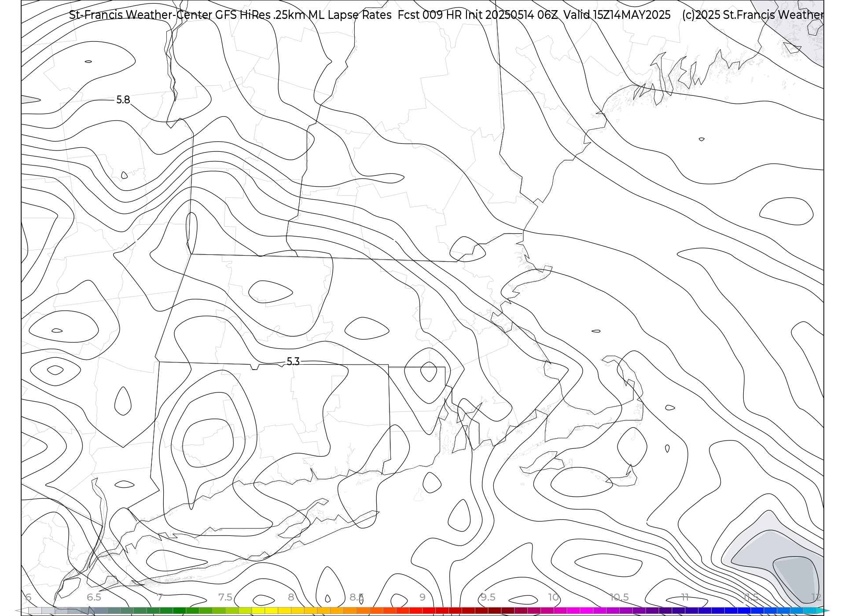Click the 9 tick label on color bar
The image size is (845, 616).
[x=422, y=597]
